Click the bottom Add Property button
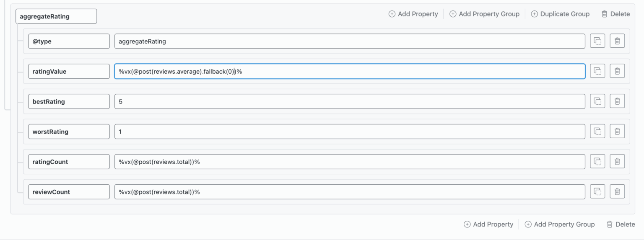Viewport: 644px width, 240px height. click(x=488, y=225)
